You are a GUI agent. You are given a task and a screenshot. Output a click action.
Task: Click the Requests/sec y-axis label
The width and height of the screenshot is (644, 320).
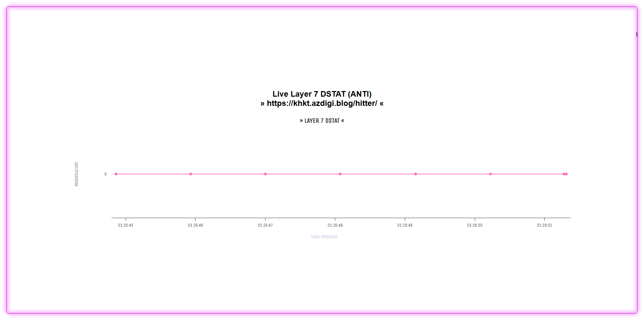click(x=77, y=174)
